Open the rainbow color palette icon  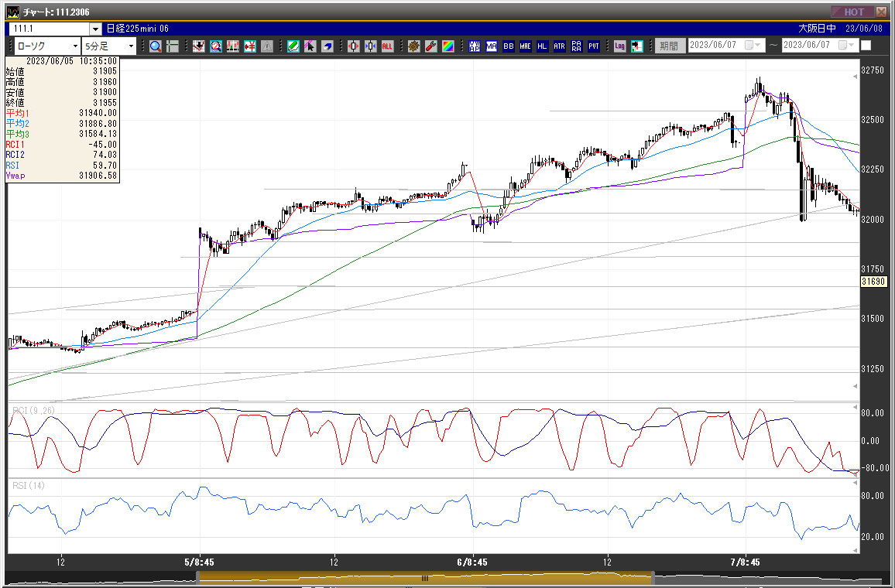(x=448, y=46)
